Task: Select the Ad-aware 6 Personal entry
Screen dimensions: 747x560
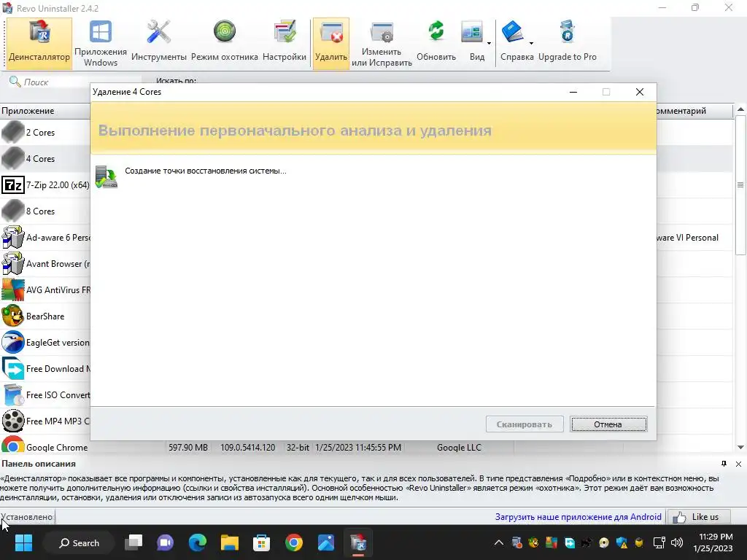Action: pos(45,237)
